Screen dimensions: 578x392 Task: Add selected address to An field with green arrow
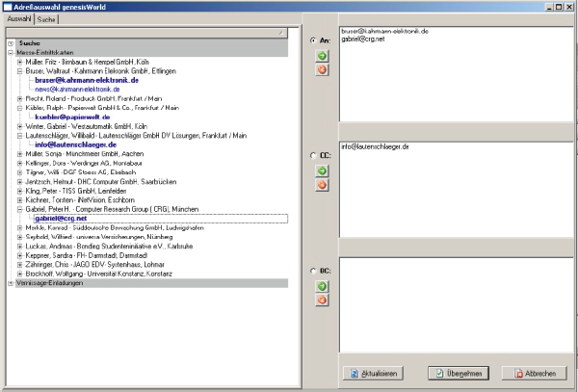(x=322, y=56)
